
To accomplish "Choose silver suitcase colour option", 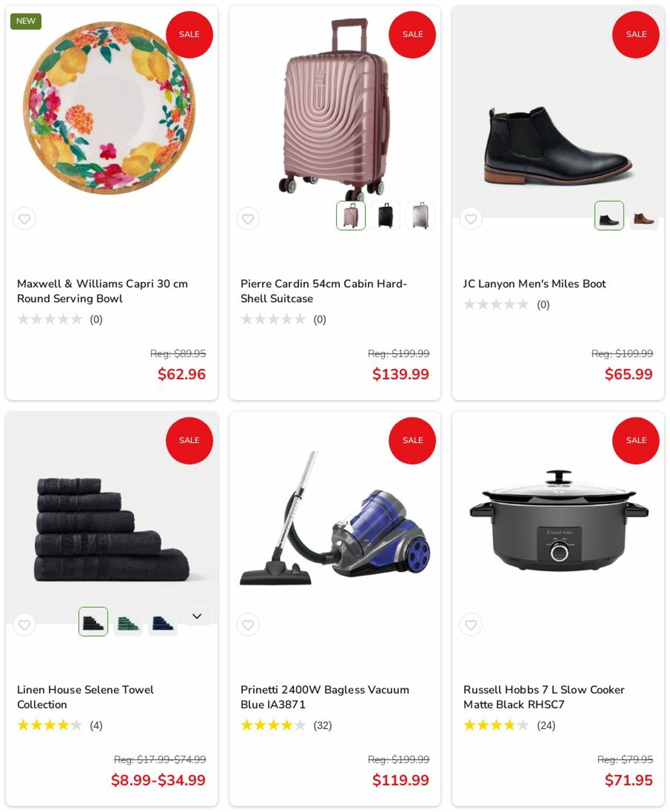I will (x=420, y=216).
